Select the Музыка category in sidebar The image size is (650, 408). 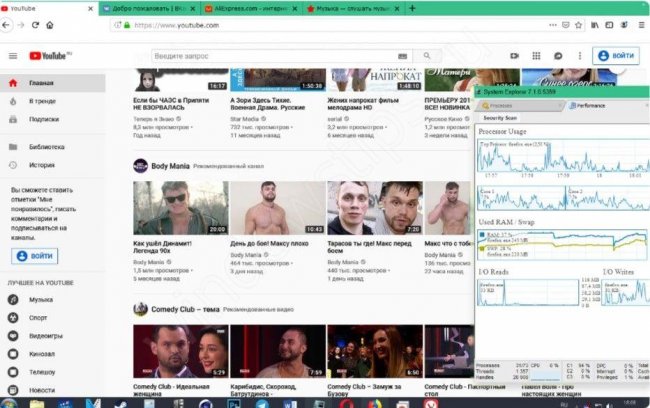pyautogui.click(x=41, y=299)
